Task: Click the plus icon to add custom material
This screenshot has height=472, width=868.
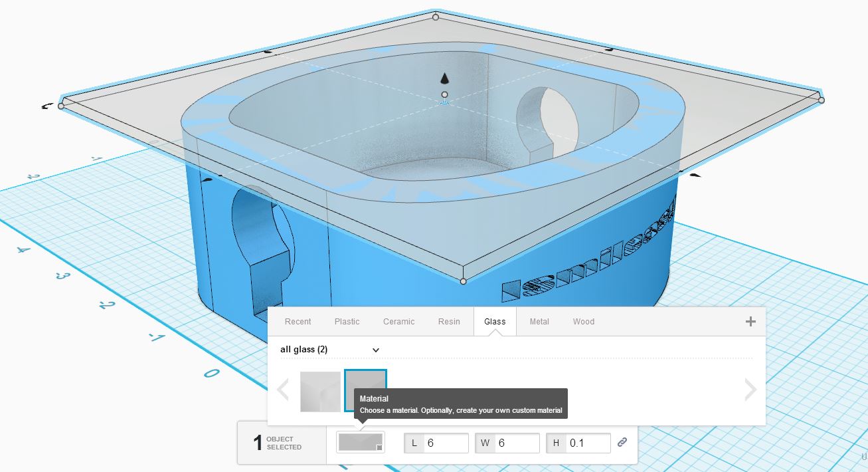Action: click(x=750, y=322)
